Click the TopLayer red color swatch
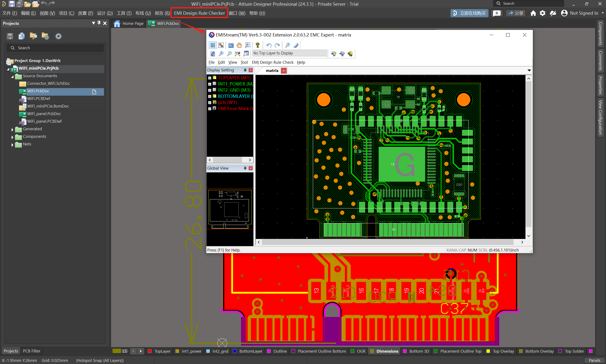The image size is (606, 364). 150,351
